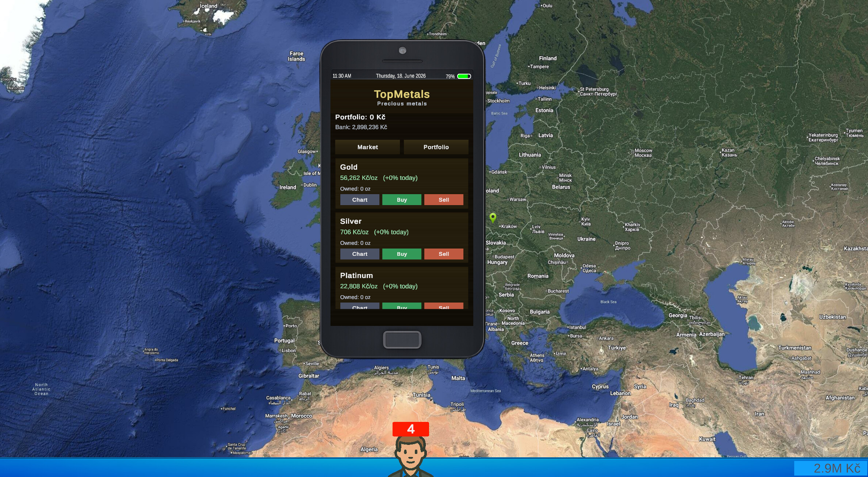Switch to the Market tab

pos(367,147)
